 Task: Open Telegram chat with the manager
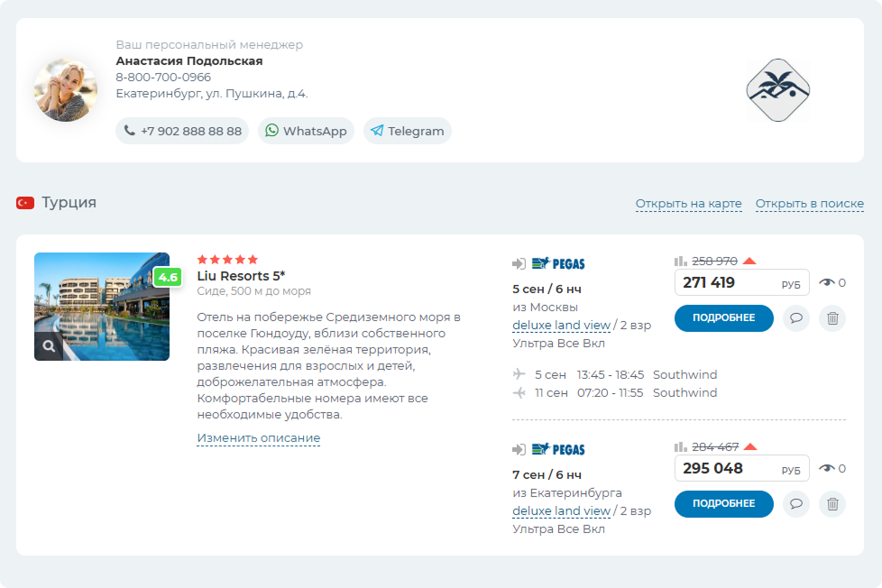(407, 131)
